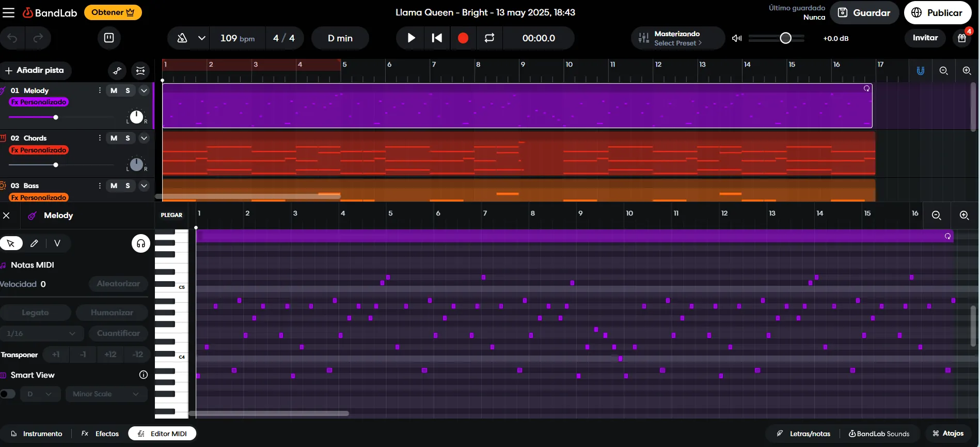Select the purple Melody region in timeline
Image resolution: width=980 pixels, height=447 pixels.
[517, 106]
